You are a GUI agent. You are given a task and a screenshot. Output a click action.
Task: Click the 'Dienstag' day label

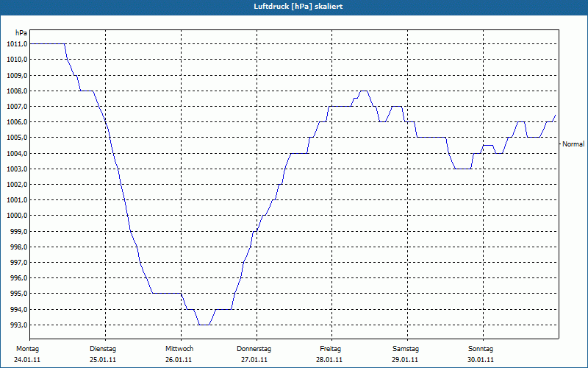[x=103, y=349]
